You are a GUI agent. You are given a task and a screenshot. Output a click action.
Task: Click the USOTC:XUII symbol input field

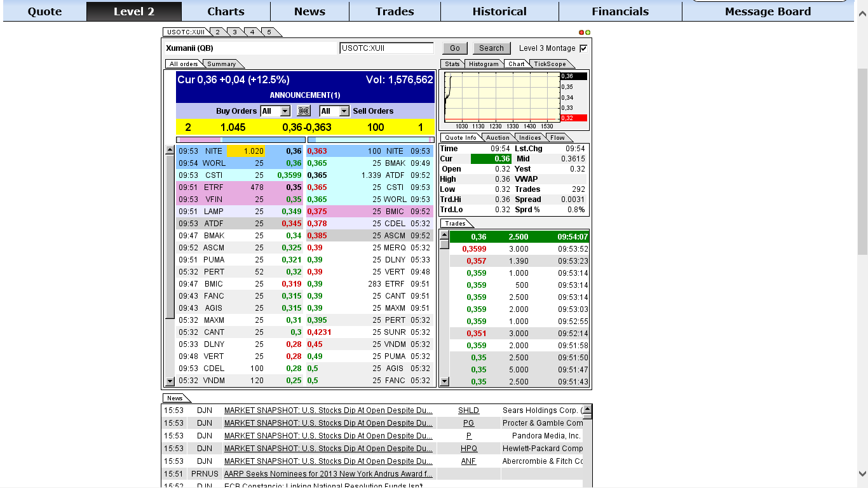pyautogui.click(x=386, y=48)
